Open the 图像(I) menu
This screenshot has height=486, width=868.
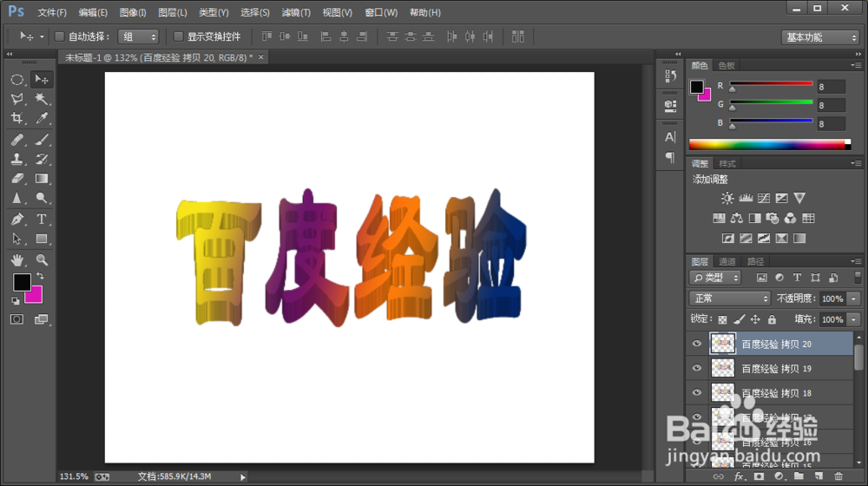[133, 12]
